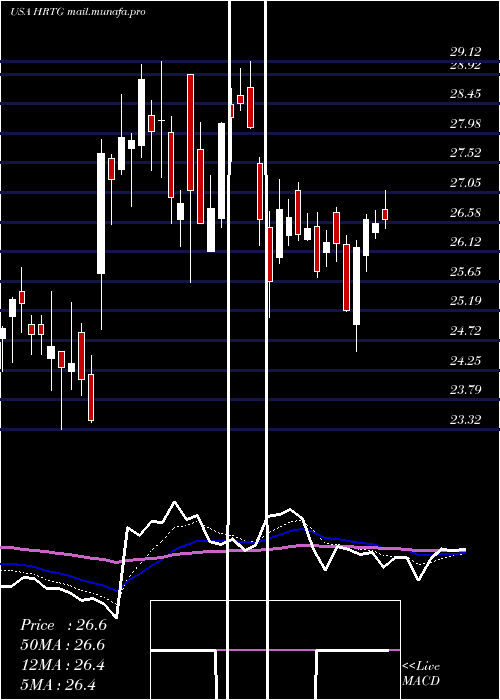
Task: Click the 24.72 price level label
Action: [x=465, y=330]
